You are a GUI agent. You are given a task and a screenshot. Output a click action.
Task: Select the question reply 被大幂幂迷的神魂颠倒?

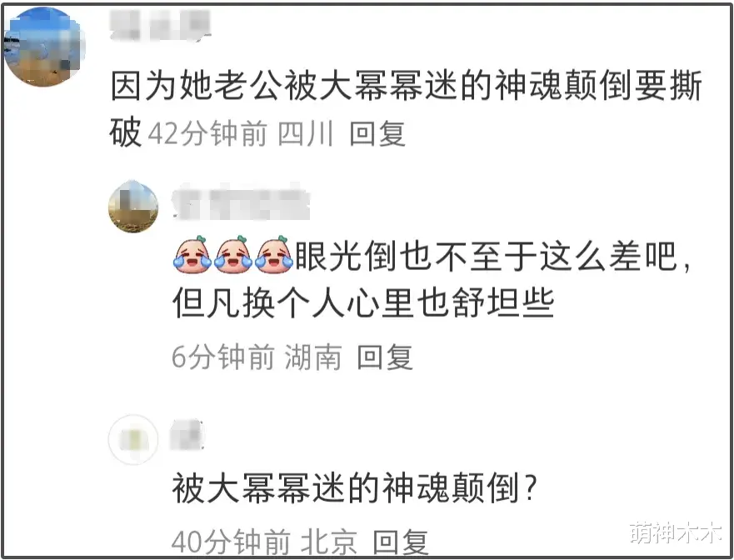click(354, 487)
